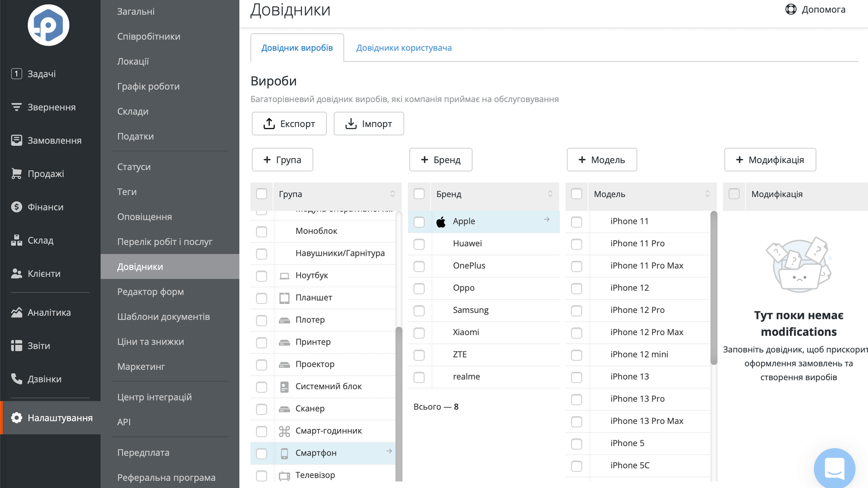Open Статуси settings menu
This screenshot has height=488, width=868.
[170, 167]
